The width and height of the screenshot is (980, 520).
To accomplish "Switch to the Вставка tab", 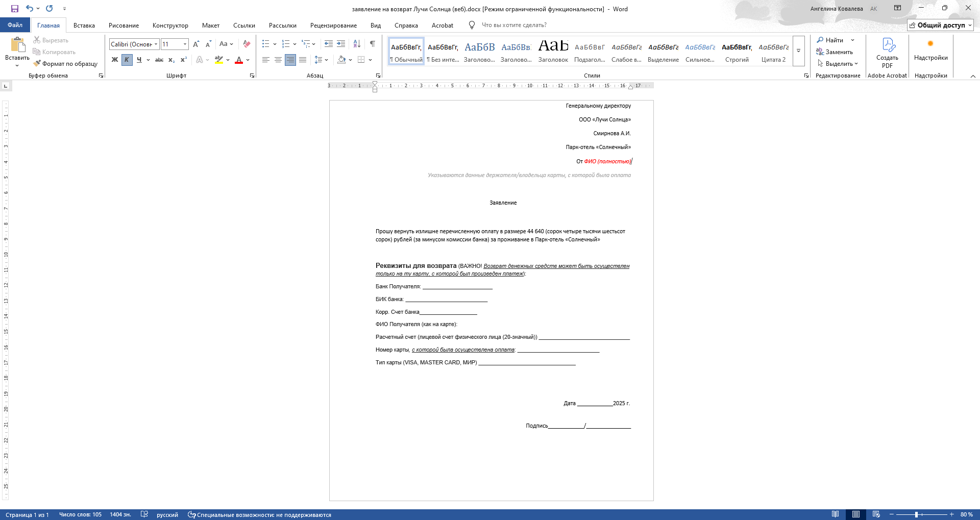I will coord(84,26).
